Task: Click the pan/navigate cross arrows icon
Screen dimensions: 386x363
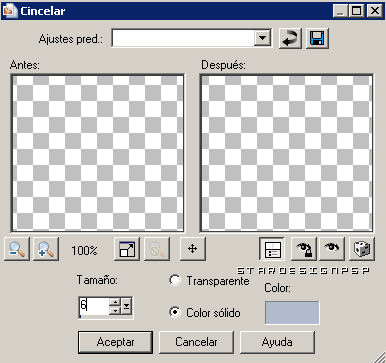Action: [193, 249]
